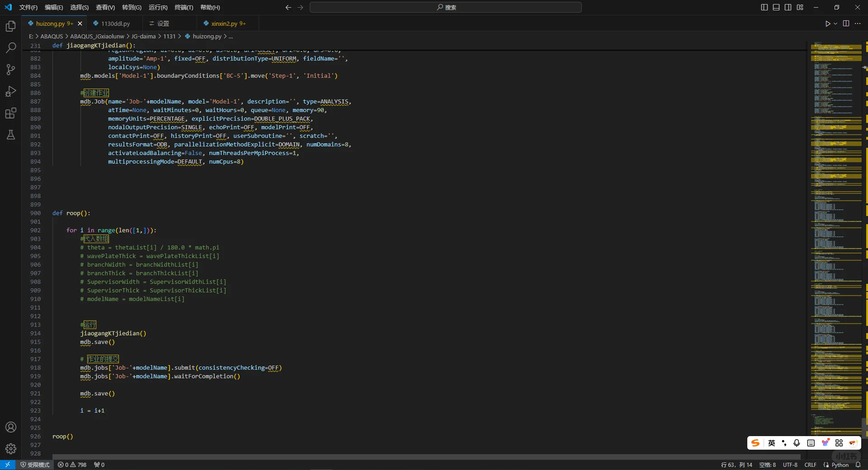The image size is (868, 470).
Task: Open the Explorer view in activity bar
Action: point(11,26)
